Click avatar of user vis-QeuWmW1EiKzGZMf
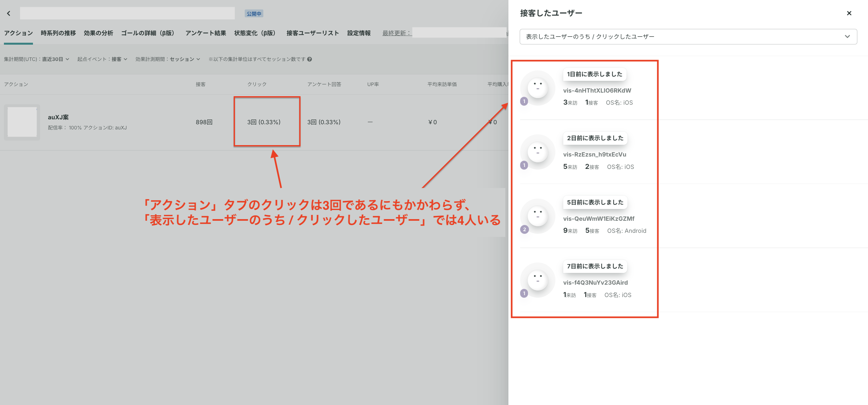Image resolution: width=868 pixels, height=405 pixels. click(537, 216)
